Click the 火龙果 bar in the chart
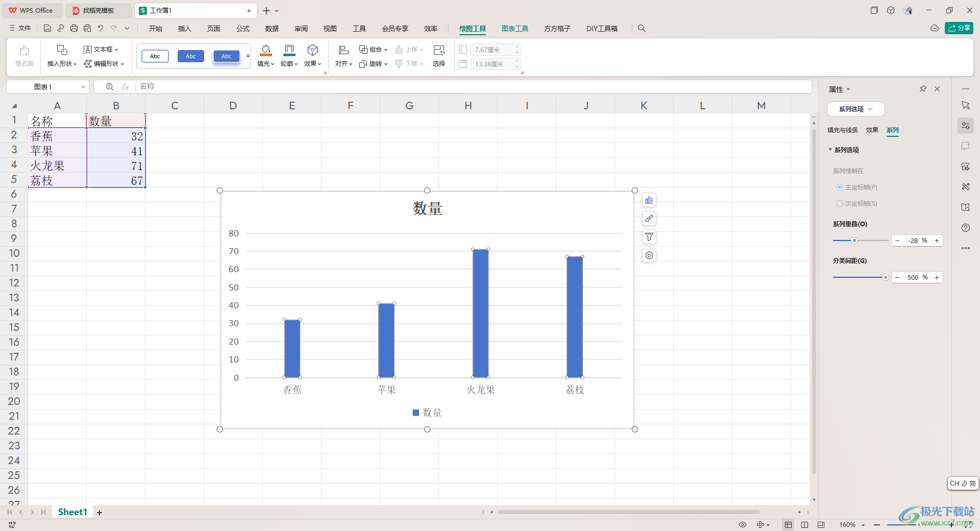Screen dimensions: 980x531 [x=480, y=313]
